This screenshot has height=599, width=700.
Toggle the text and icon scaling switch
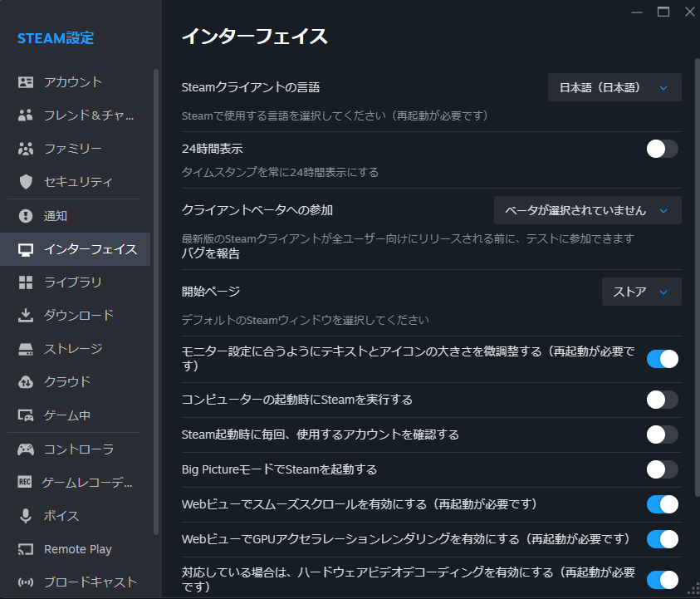tap(663, 359)
